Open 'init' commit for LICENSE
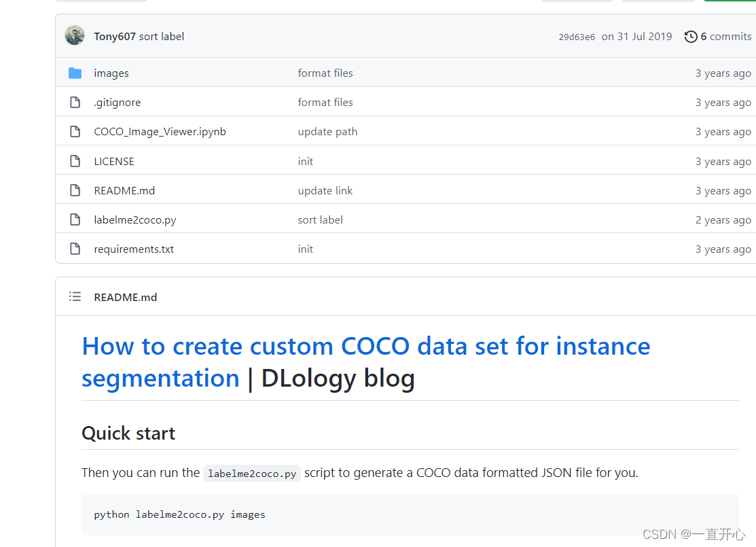This screenshot has width=756, height=547. click(x=305, y=162)
